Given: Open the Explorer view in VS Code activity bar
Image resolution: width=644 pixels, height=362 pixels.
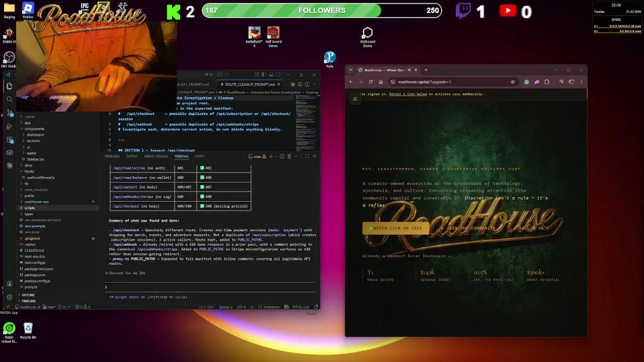Looking at the screenshot, I should [10, 86].
